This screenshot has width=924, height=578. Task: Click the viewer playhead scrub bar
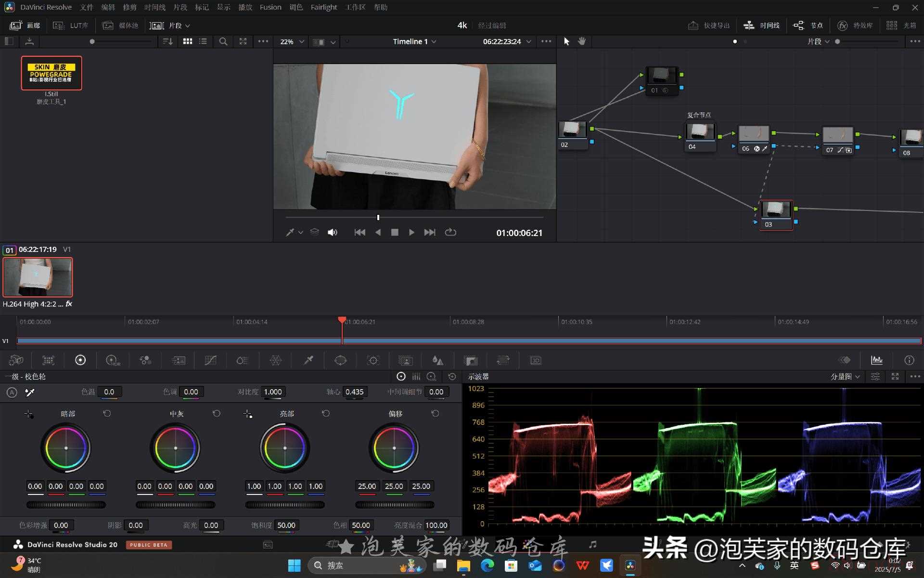[414, 218]
